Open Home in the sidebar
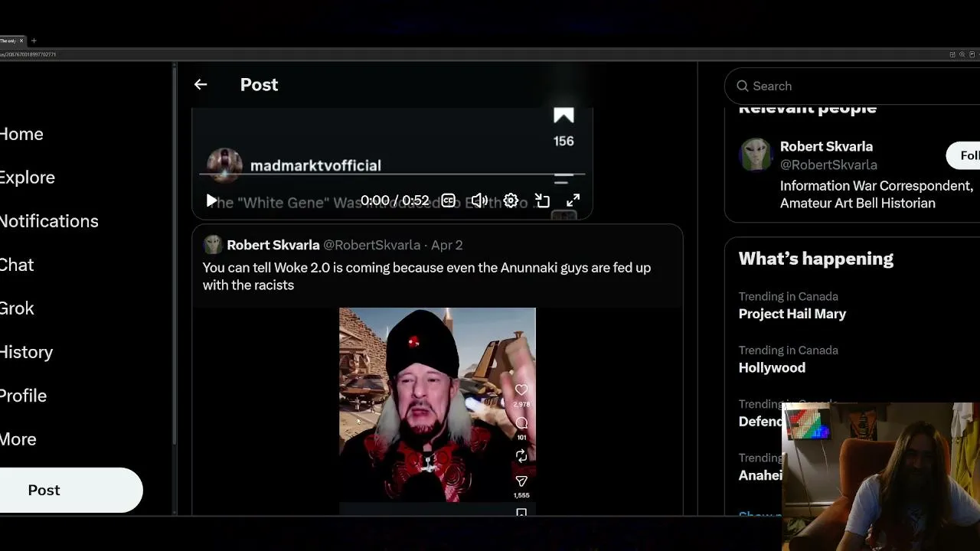The image size is (980, 551). (21, 134)
